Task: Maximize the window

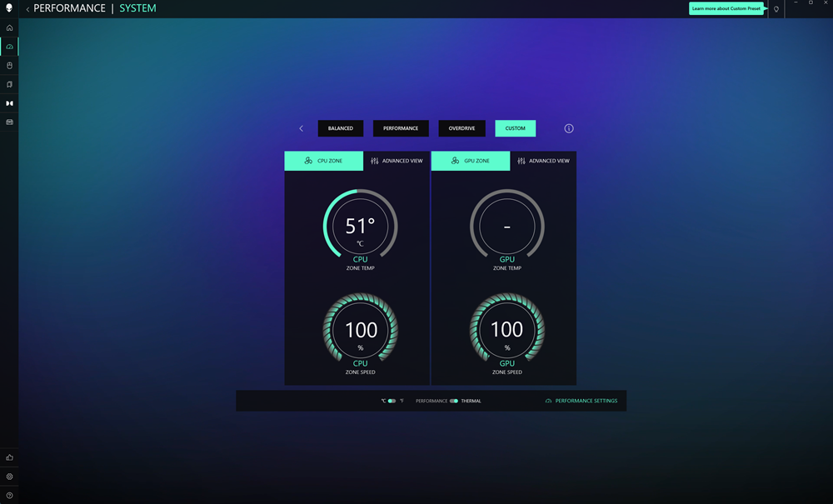Action: 811,2
